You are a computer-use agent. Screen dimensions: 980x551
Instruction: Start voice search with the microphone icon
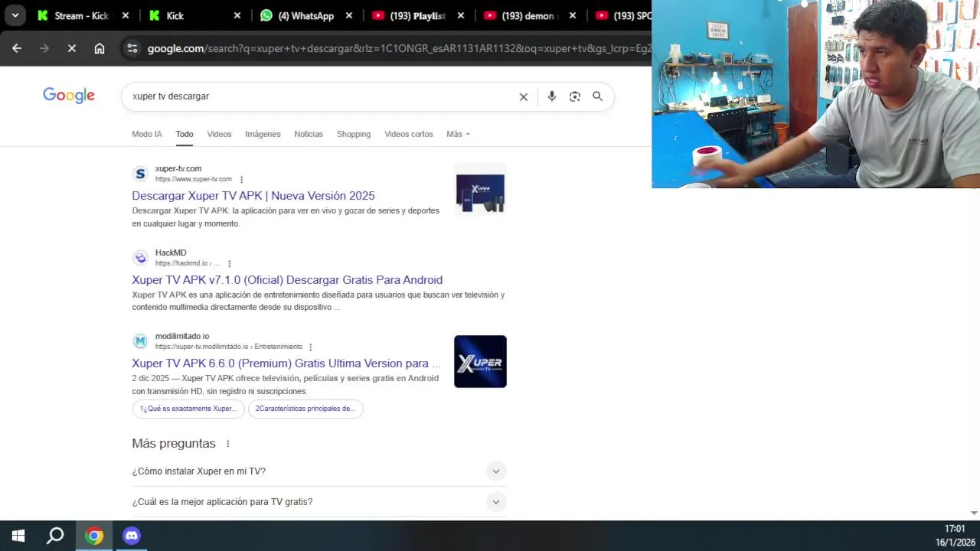pyautogui.click(x=551, y=96)
